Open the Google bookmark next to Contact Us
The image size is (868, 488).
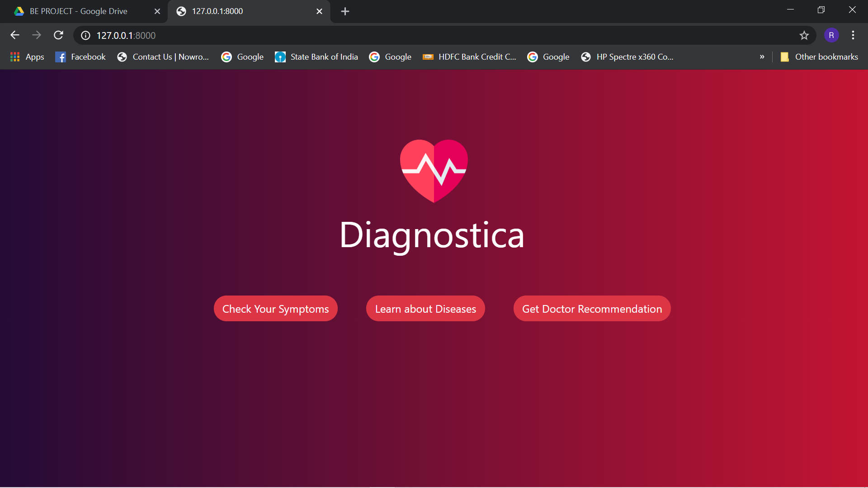(242, 57)
